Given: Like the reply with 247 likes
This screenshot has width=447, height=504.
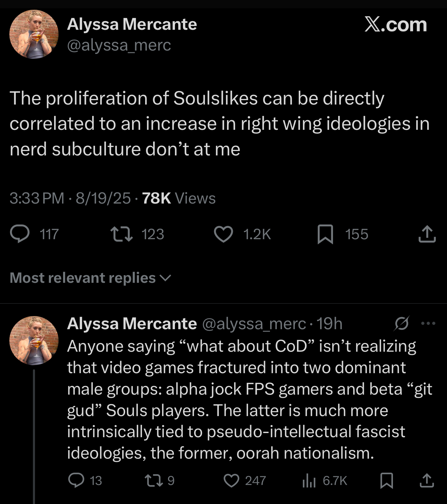Looking at the screenshot, I should click(x=231, y=480).
